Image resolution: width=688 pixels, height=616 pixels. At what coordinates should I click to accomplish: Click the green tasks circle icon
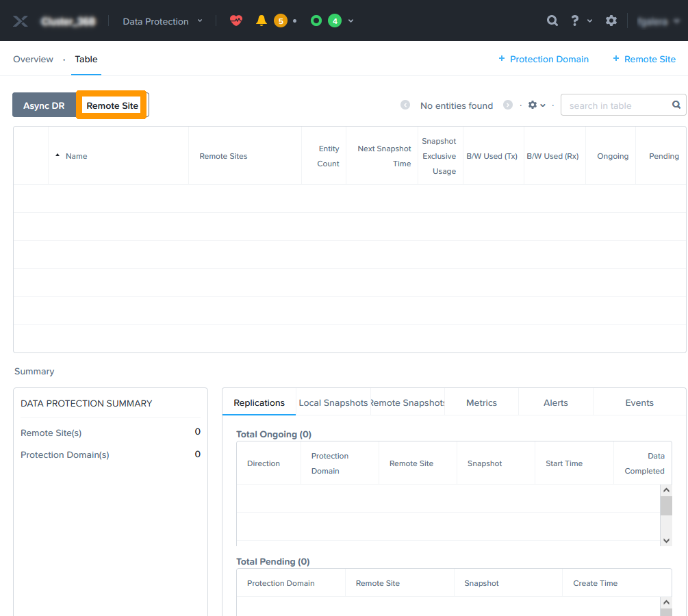tap(316, 21)
